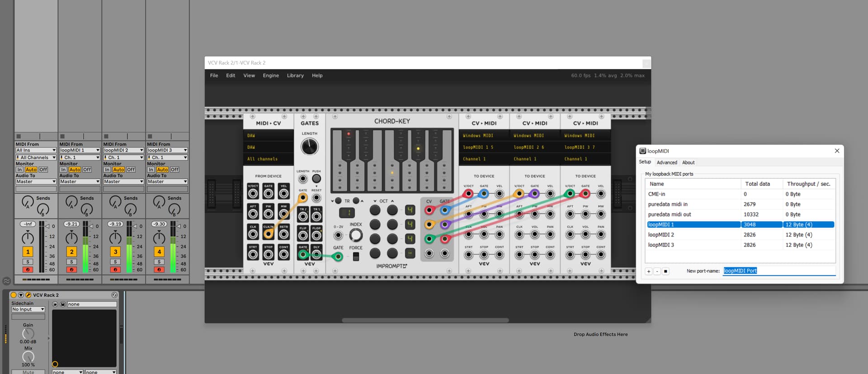Click the FLIP jack on GATES module

click(303, 236)
